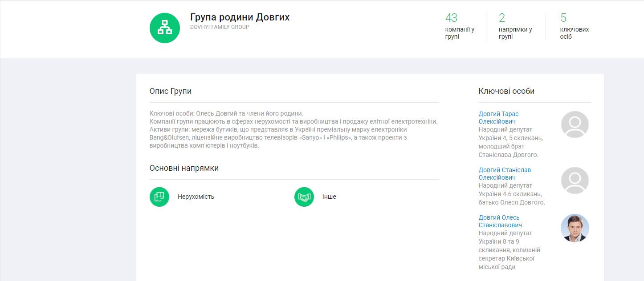
Task: Click the Інше direction label
Action: [329, 197]
